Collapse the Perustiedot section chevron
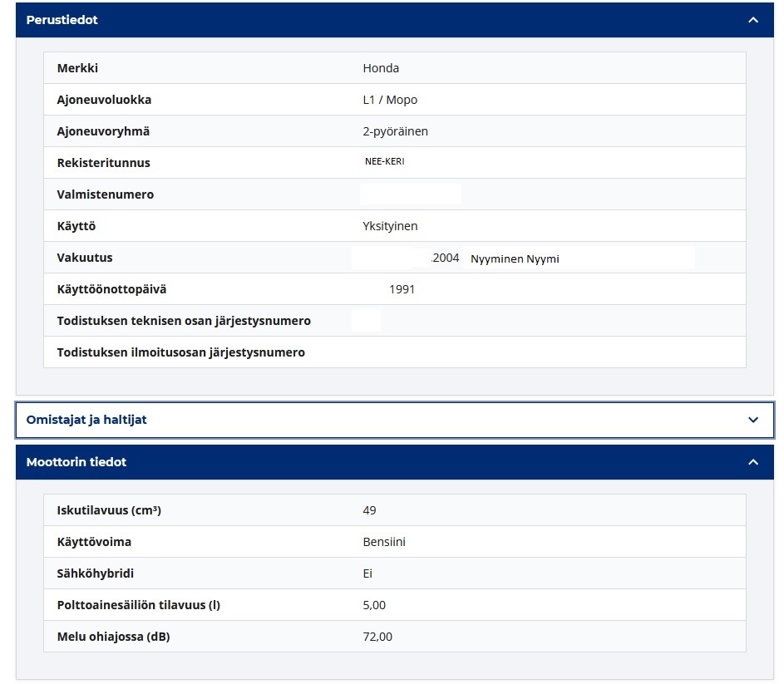This screenshot has width=784, height=684. tap(753, 20)
